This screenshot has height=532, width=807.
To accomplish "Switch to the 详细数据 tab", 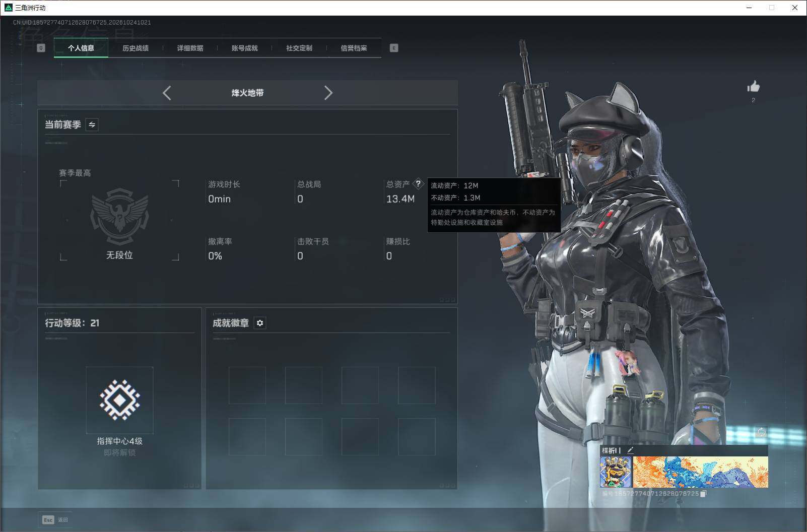I will pyautogui.click(x=190, y=48).
